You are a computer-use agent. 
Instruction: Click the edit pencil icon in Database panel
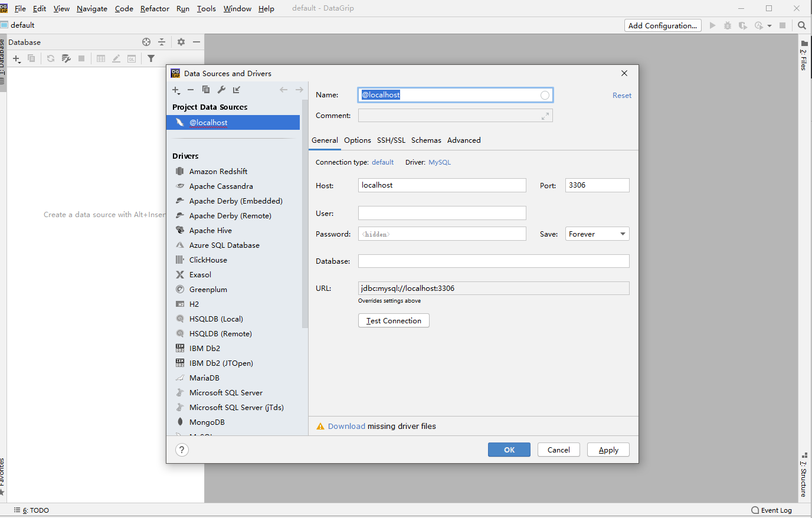tap(116, 58)
